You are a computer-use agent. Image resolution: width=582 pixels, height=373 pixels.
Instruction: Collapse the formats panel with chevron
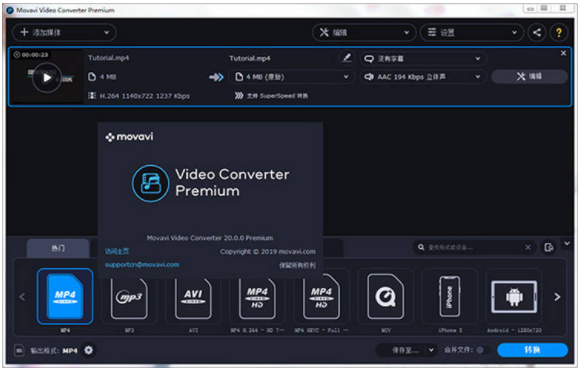tap(567, 243)
